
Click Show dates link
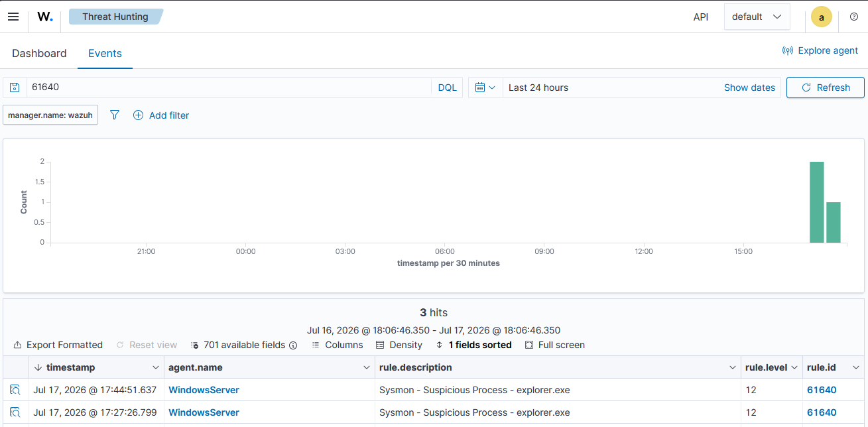749,88
